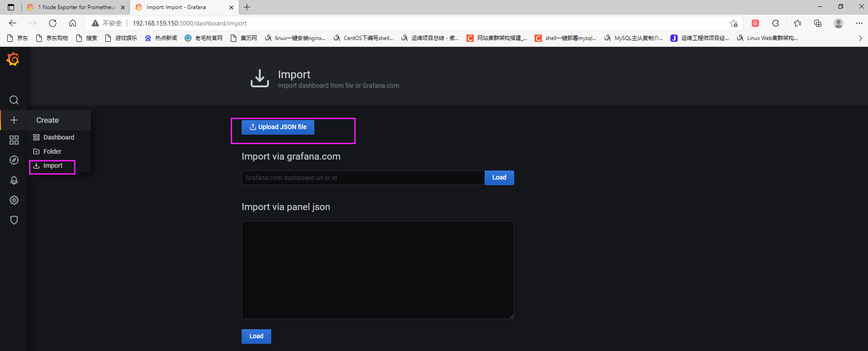The image size is (868, 351).
Task: Open a new browser tab
Action: pos(247,7)
